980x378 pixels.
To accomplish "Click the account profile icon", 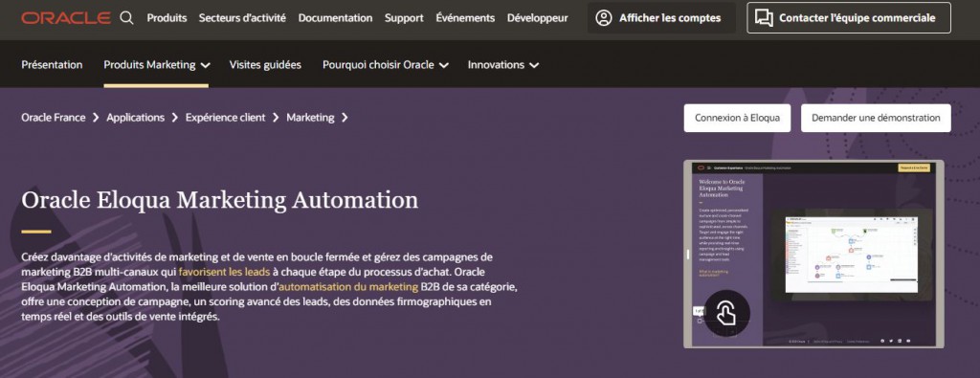I will (x=604, y=18).
